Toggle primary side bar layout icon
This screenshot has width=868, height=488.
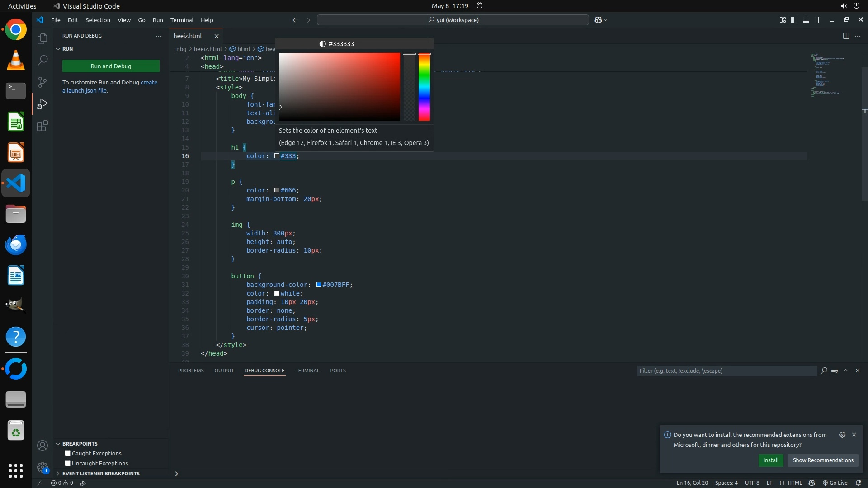point(794,20)
